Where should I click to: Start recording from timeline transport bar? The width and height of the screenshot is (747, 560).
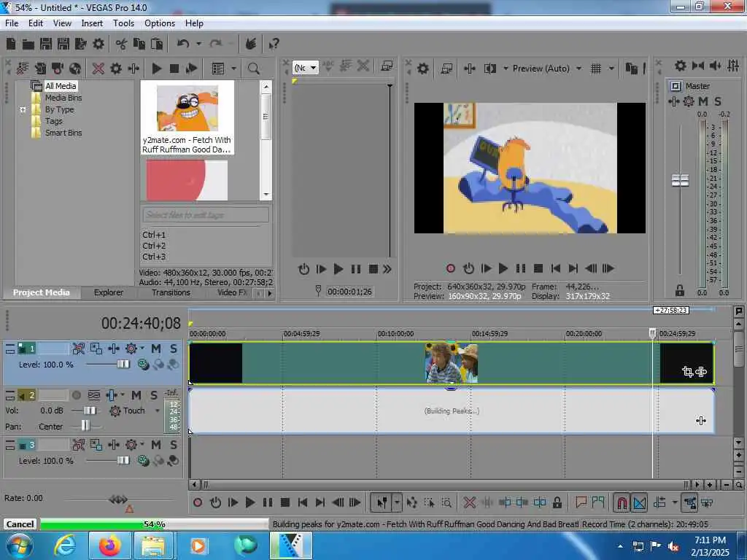pyautogui.click(x=198, y=502)
